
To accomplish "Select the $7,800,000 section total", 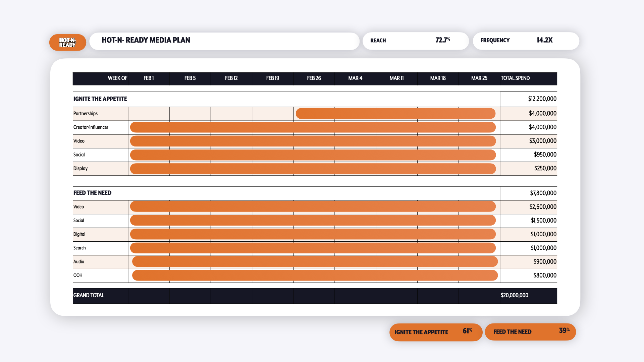I will pyautogui.click(x=543, y=193).
